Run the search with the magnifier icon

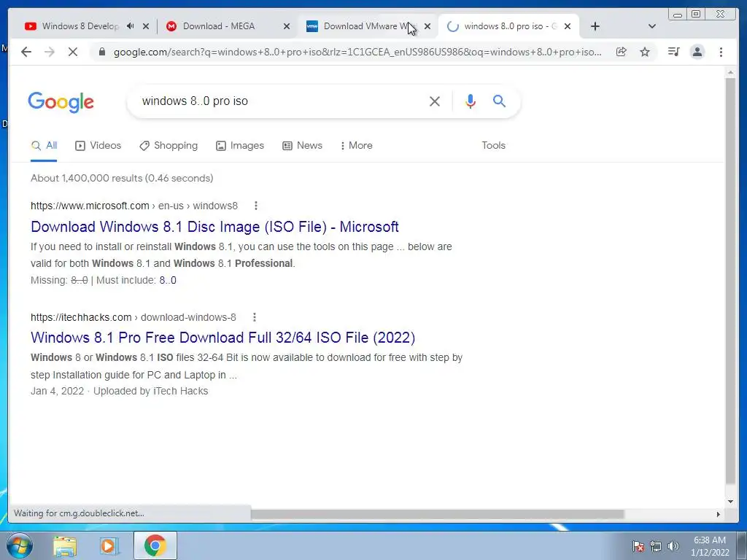coord(499,101)
